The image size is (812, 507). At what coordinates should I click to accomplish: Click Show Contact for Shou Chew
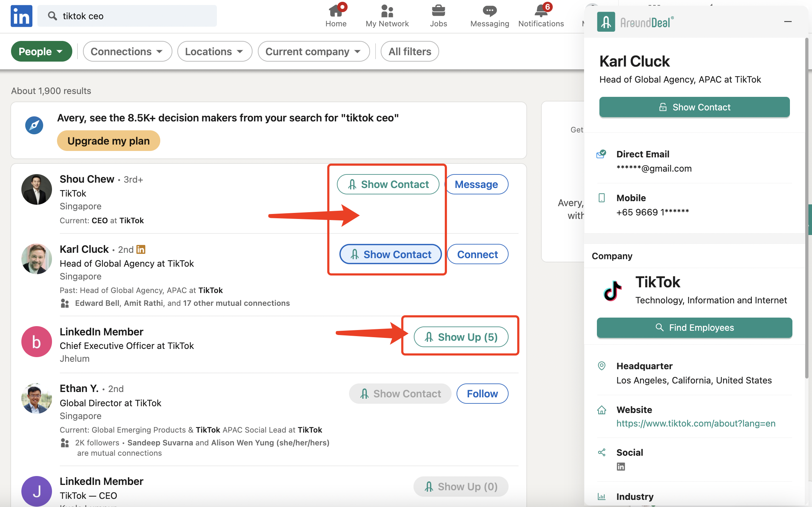pyautogui.click(x=388, y=184)
